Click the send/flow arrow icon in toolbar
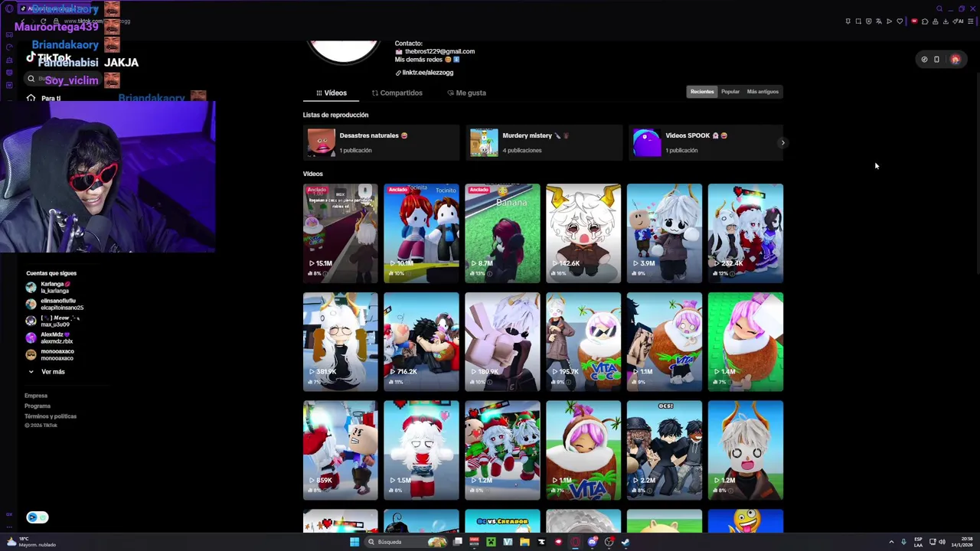 889,21
